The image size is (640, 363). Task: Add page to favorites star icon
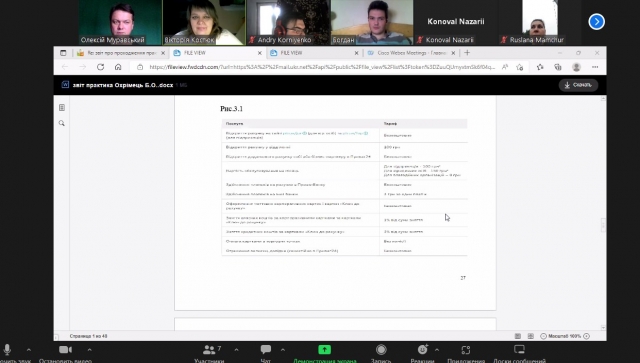pos(520,67)
